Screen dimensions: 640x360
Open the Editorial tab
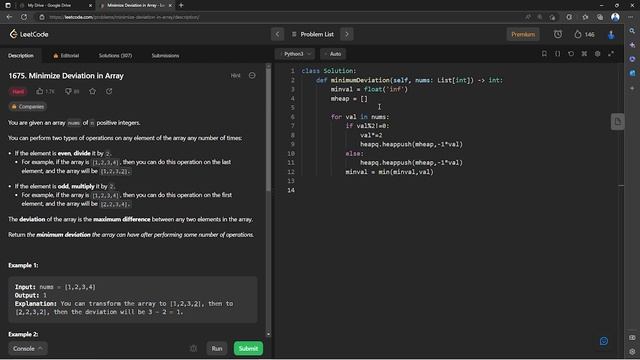pyautogui.click(x=66, y=56)
